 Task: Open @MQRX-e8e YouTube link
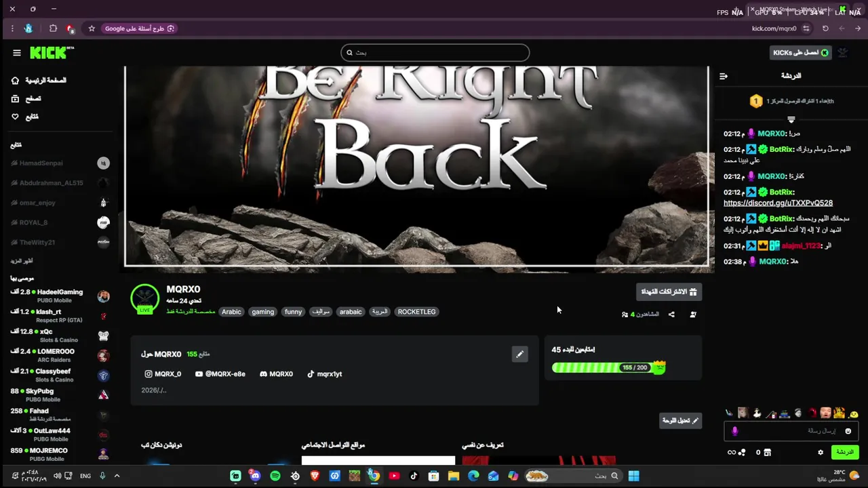tap(220, 374)
